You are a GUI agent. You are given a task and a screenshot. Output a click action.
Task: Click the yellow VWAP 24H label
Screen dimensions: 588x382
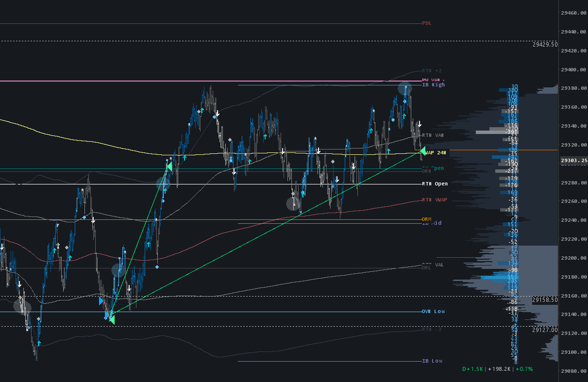[x=435, y=153]
